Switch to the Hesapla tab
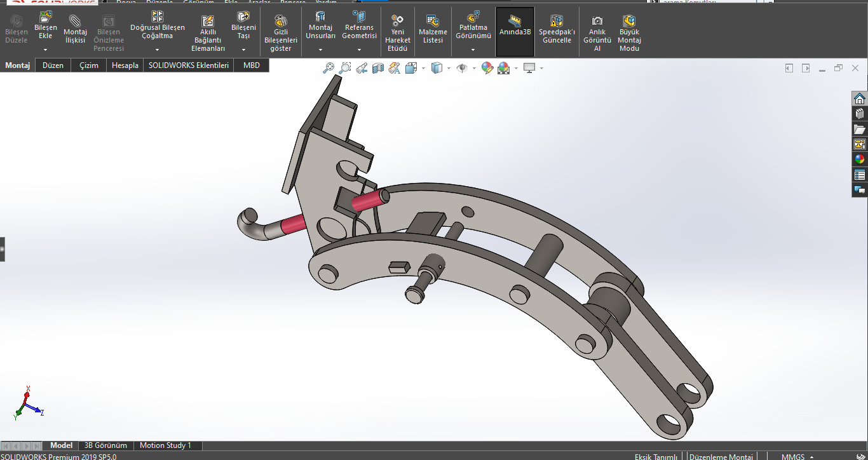 [x=125, y=65]
